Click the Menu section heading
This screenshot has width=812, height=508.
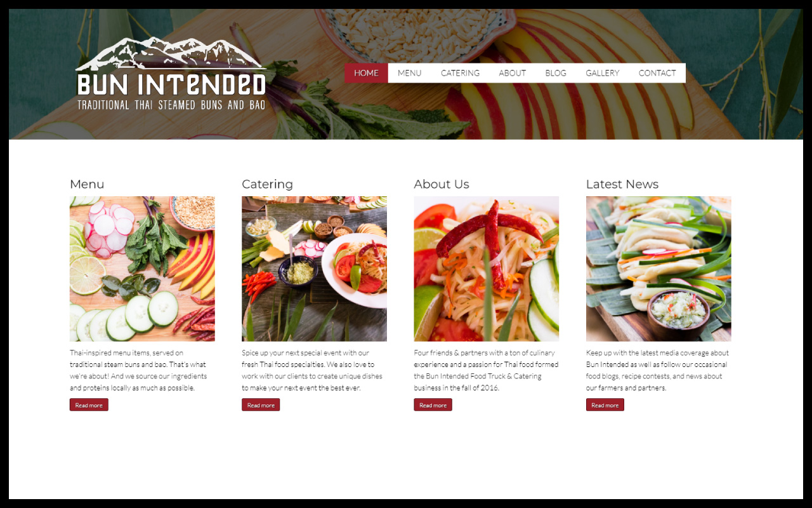[87, 184]
